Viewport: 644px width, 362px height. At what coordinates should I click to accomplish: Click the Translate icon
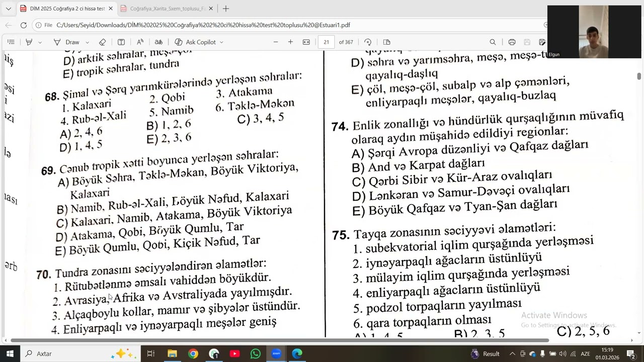[x=158, y=42]
